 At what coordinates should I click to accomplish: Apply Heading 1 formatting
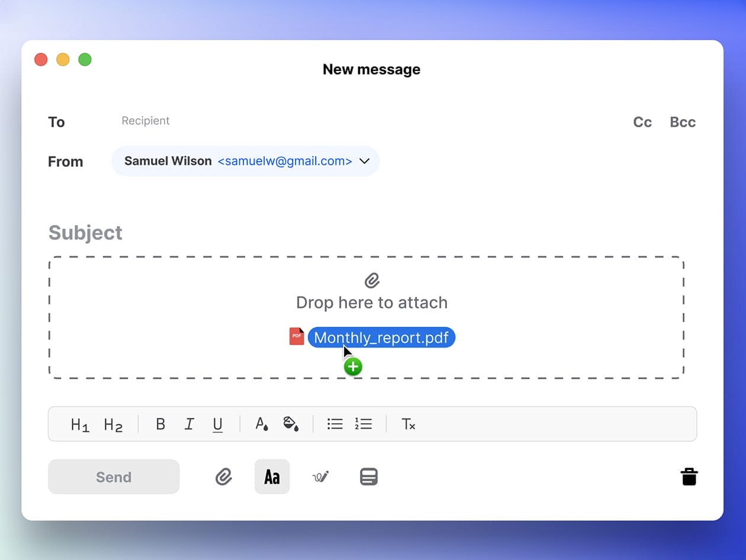pyautogui.click(x=80, y=424)
